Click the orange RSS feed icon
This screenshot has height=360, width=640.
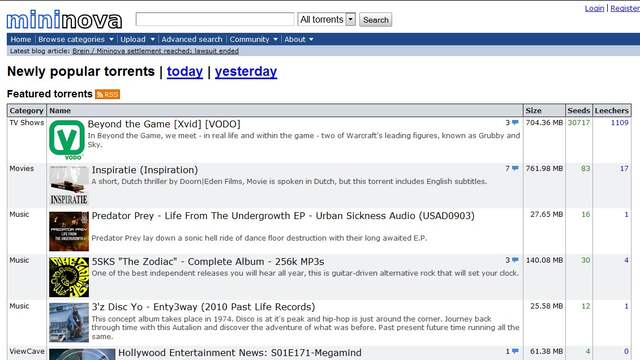[107, 94]
